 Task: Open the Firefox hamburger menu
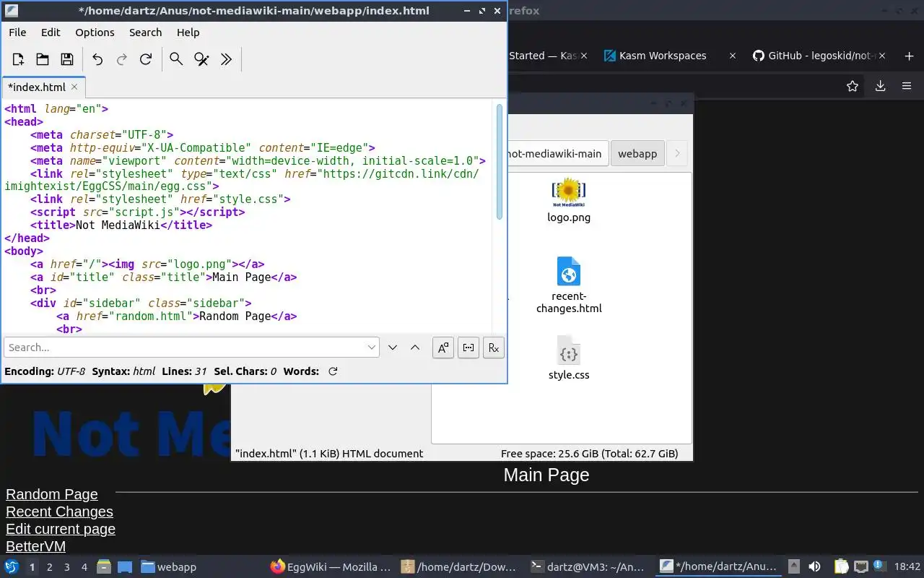(907, 86)
